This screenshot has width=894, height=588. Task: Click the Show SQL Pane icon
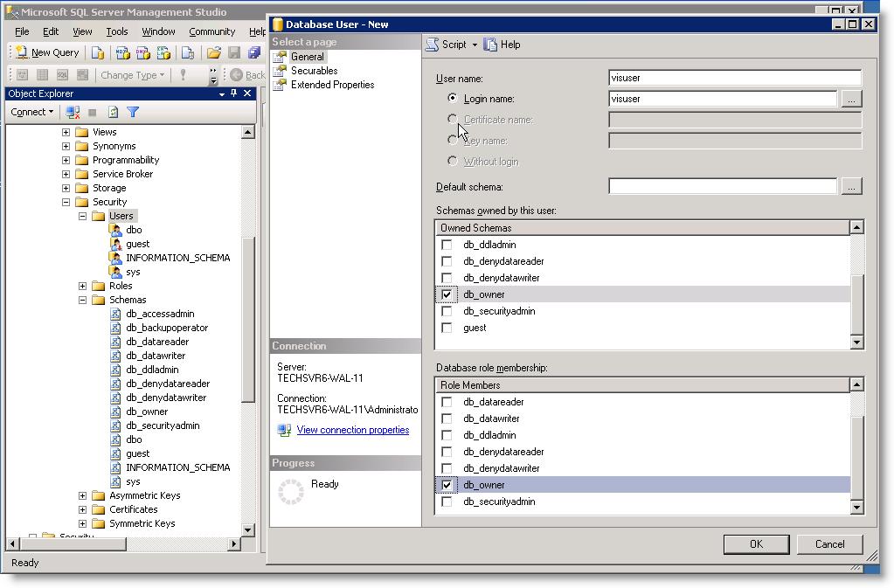pos(62,74)
